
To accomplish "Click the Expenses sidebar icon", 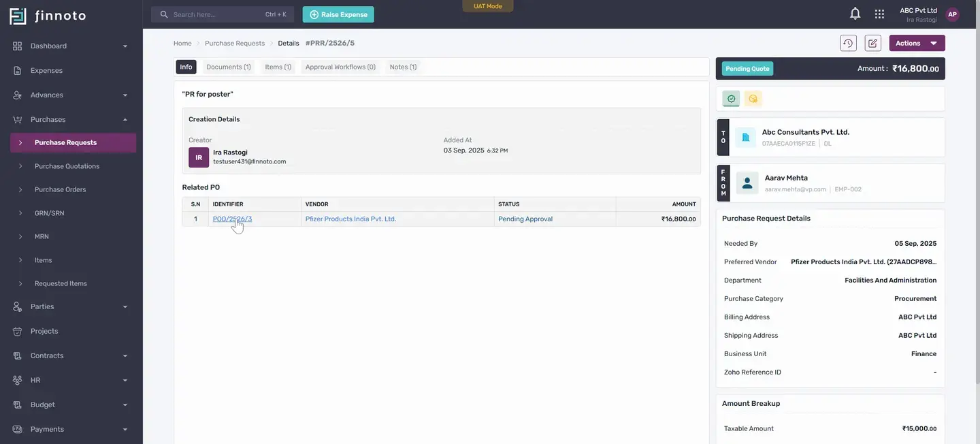I will (x=18, y=70).
